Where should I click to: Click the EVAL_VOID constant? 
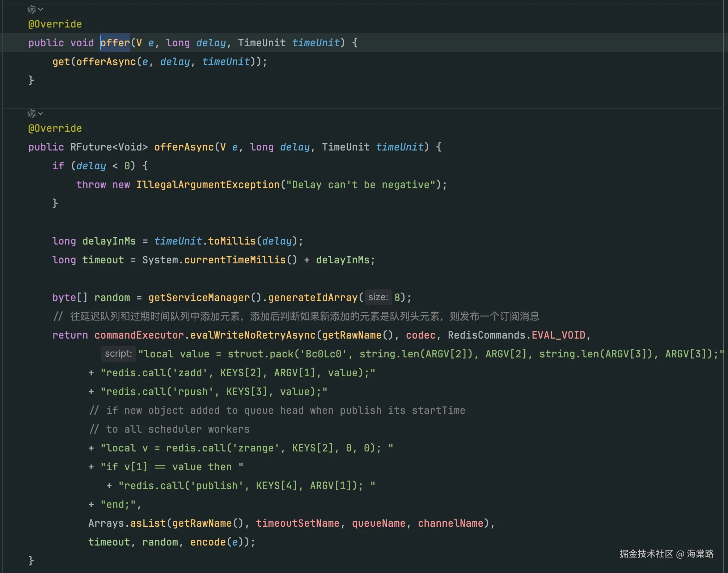pos(558,335)
